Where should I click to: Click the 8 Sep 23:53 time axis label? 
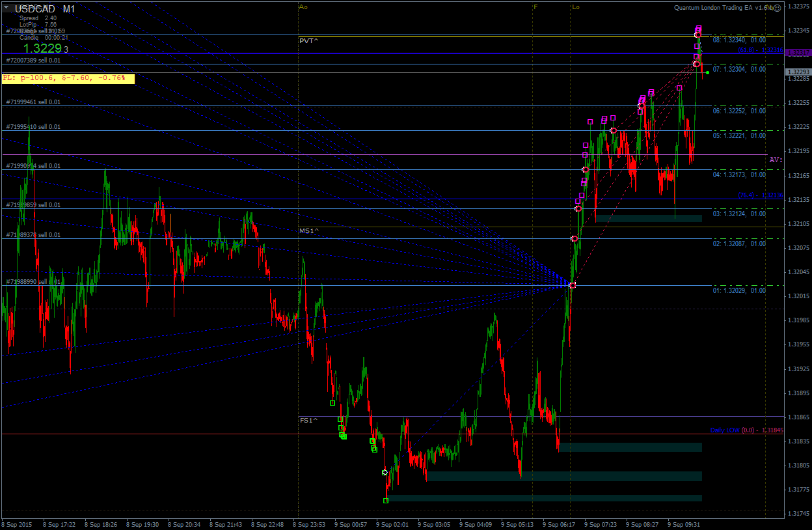coord(310,523)
